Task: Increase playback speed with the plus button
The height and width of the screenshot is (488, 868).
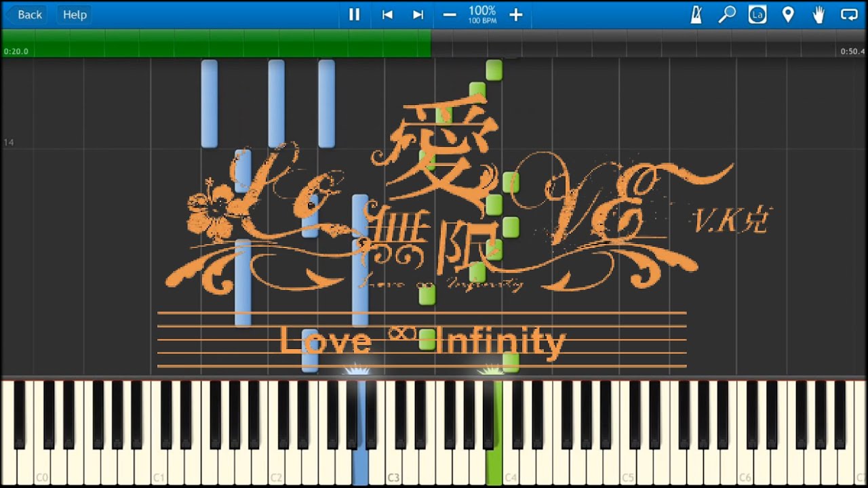Action: (x=516, y=14)
